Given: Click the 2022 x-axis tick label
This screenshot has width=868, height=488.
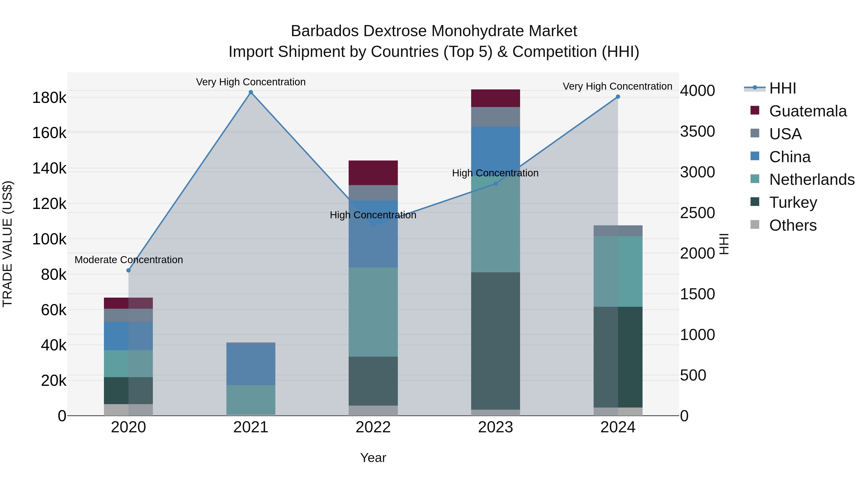Looking at the screenshot, I should (373, 427).
